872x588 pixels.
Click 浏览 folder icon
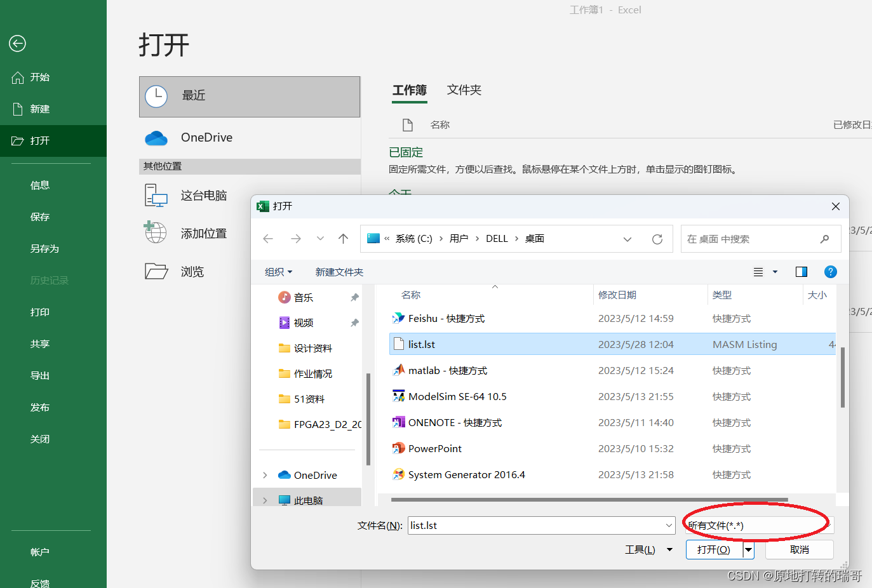[x=156, y=272]
